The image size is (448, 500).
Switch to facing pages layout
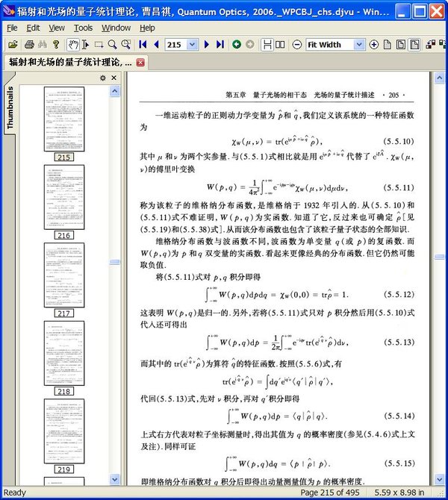point(280,45)
